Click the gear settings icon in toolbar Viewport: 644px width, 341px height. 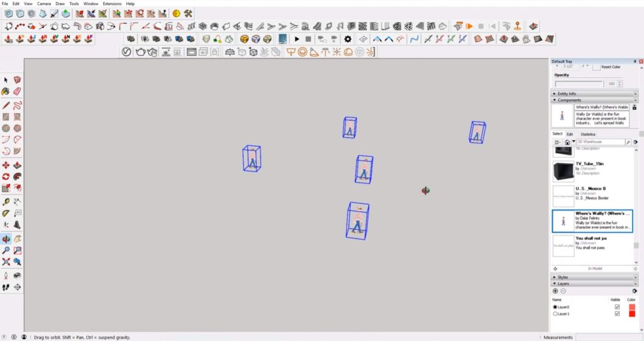348,39
